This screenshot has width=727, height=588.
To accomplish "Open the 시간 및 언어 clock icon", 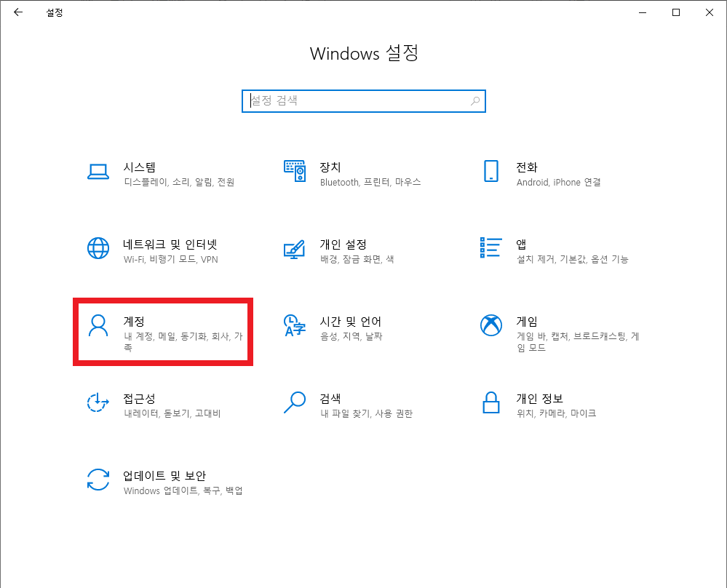I will (295, 325).
